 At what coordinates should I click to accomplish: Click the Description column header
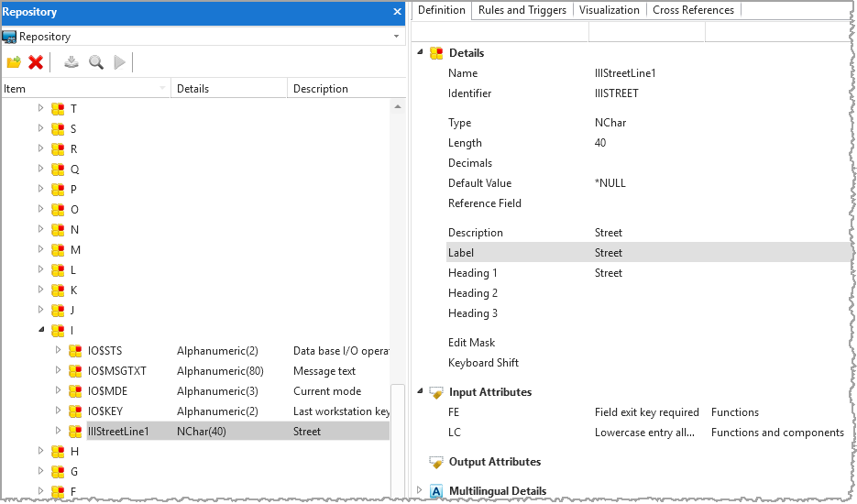tap(321, 89)
